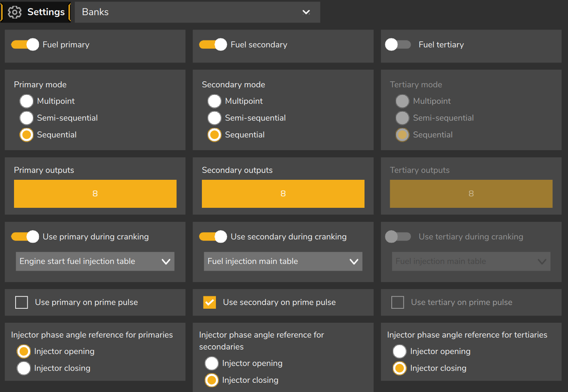Select Injector opening for tertiaries

[x=399, y=352]
